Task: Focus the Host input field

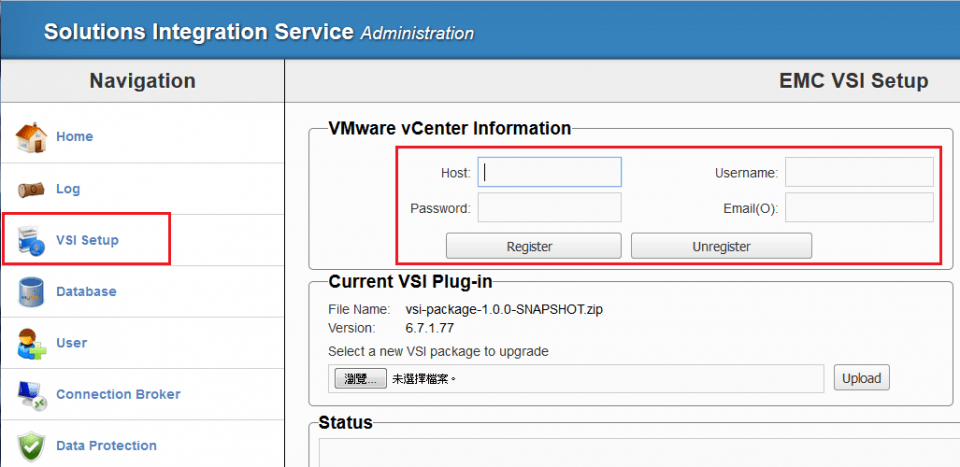Action: coord(550,172)
